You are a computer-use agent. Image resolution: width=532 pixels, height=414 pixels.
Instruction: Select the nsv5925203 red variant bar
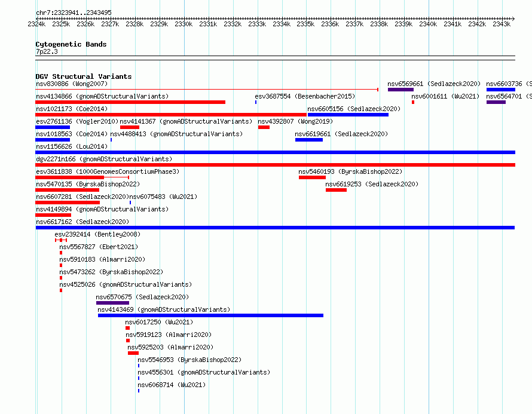pyautogui.click(x=133, y=353)
